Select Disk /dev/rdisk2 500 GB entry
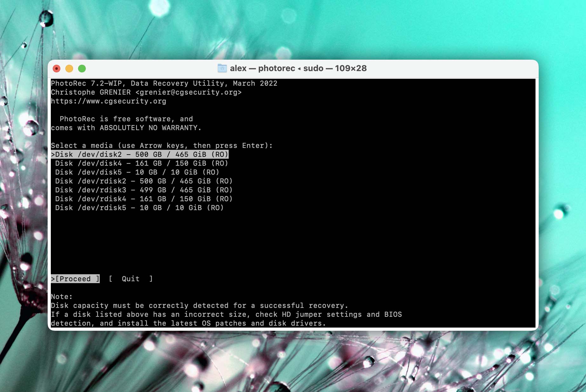 coord(144,181)
